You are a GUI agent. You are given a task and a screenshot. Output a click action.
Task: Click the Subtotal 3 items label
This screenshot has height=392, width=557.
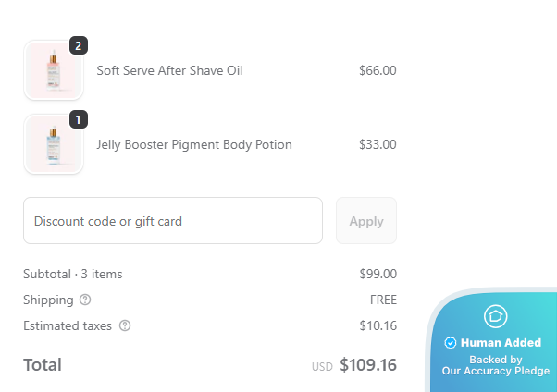coord(73,274)
